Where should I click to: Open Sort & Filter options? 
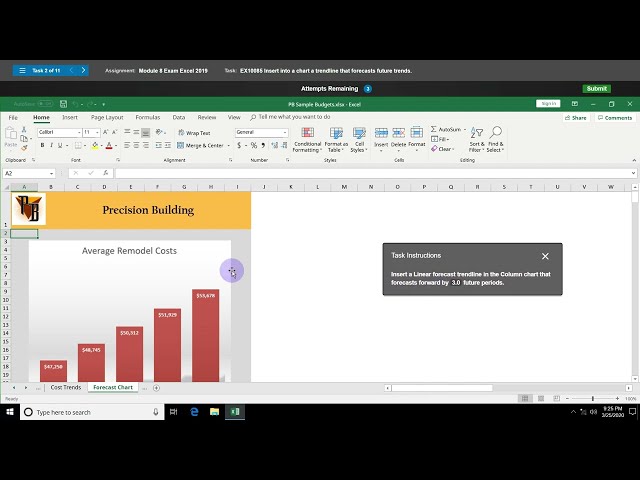(x=477, y=140)
